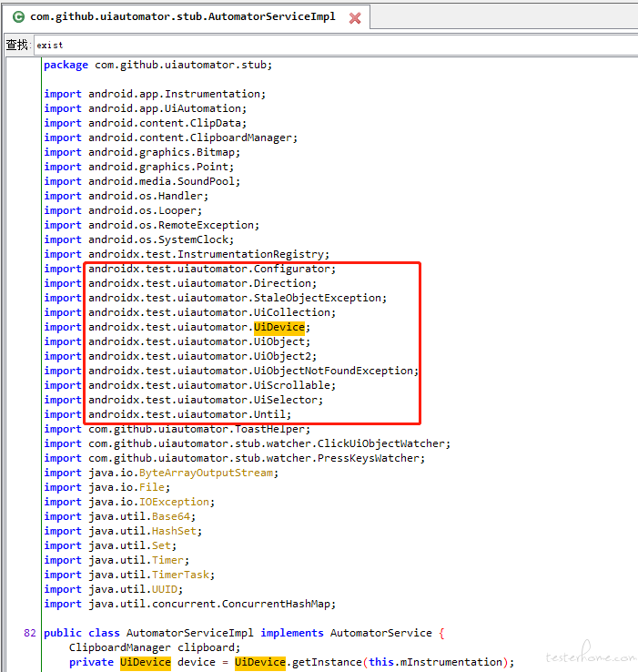Viewport: 638px width, 672px height.
Task: Click import android.media.SoundPool line
Action: click(x=142, y=181)
